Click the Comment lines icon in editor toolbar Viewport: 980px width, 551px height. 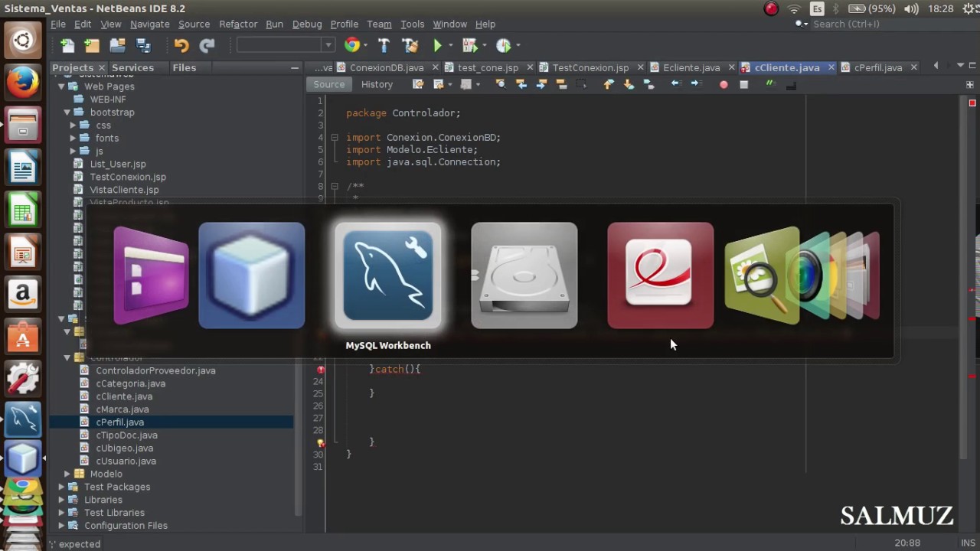(x=771, y=84)
